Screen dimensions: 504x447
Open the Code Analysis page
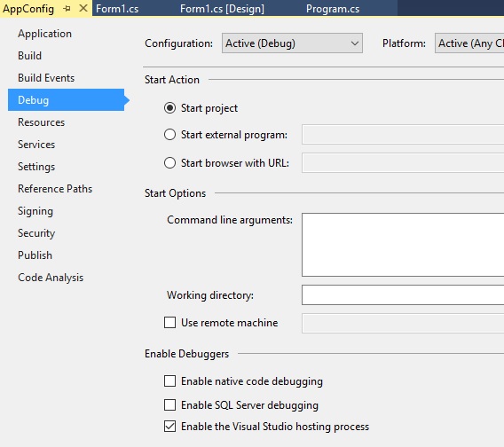click(51, 278)
